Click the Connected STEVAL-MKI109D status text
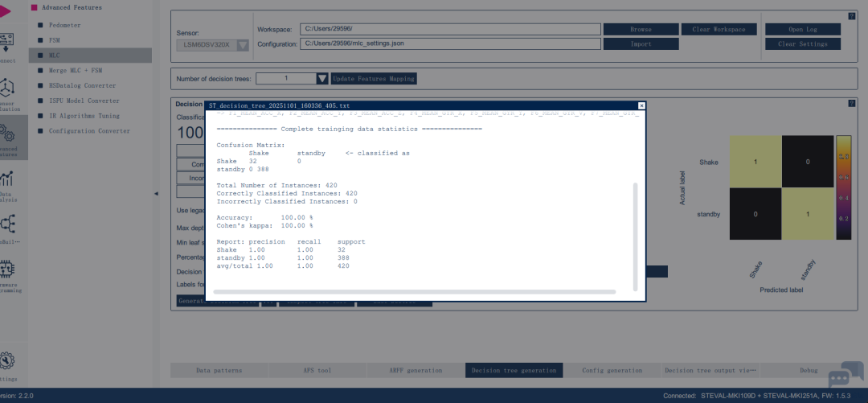Image resolution: width=868 pixels, height=403 pixels. pos(757,396)
